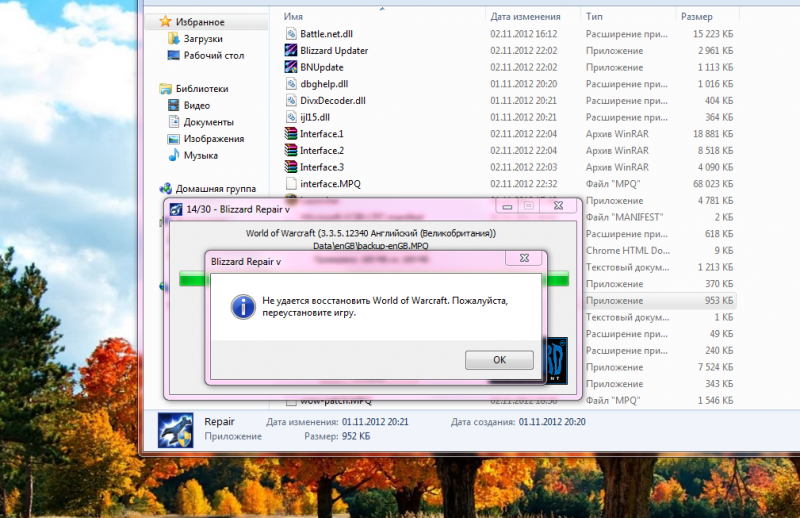Viewport: 800px width, 518px height.
Task: Click the Interface.1 WinRAR archive icon
Action: (x=291, y=134)
